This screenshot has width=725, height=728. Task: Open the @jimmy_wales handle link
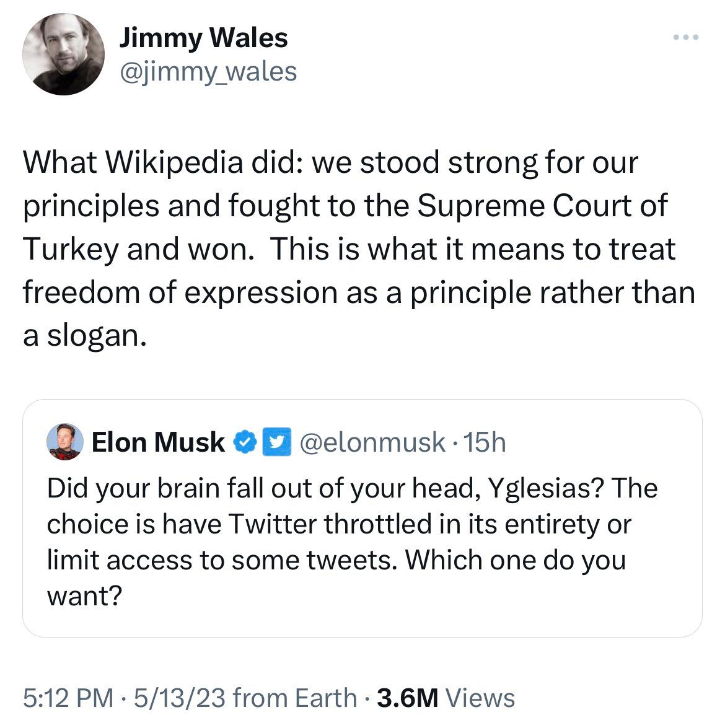(x=209, y=72)
